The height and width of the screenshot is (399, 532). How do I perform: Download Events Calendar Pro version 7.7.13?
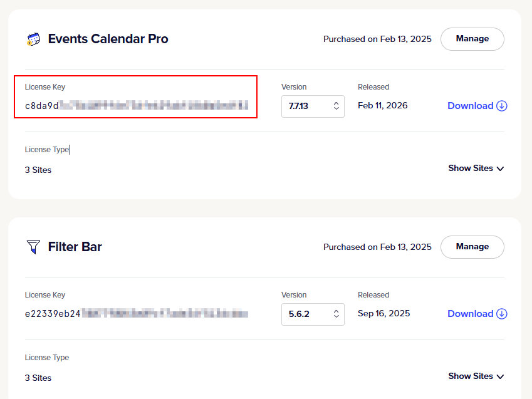(471, 106)
